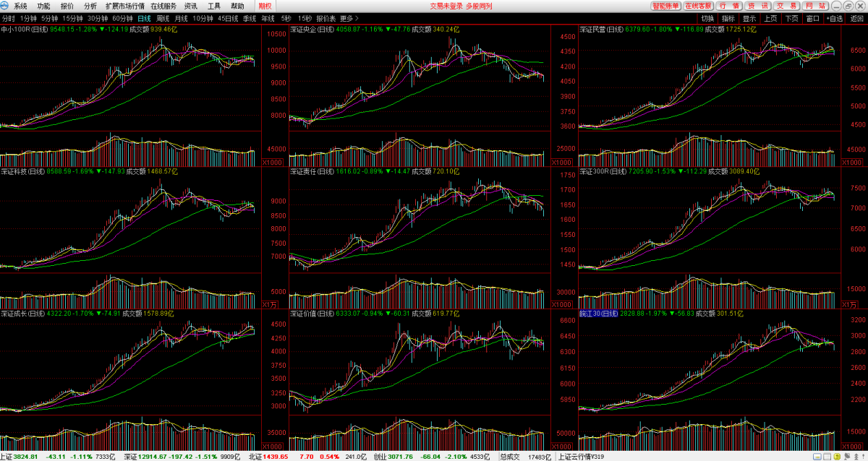868x461 pixels.
Task: Open the 系统 menu
Action: (x=20, y=6)
